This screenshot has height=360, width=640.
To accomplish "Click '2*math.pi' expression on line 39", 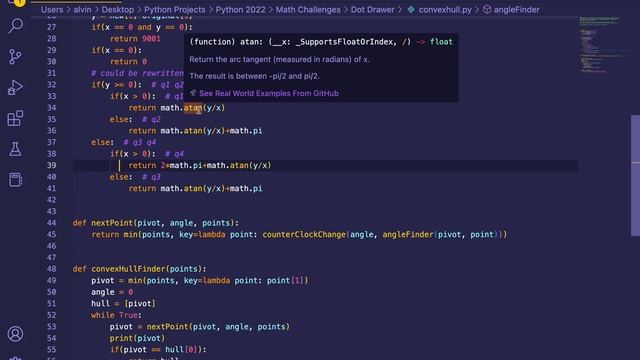I will coord(181,165).
